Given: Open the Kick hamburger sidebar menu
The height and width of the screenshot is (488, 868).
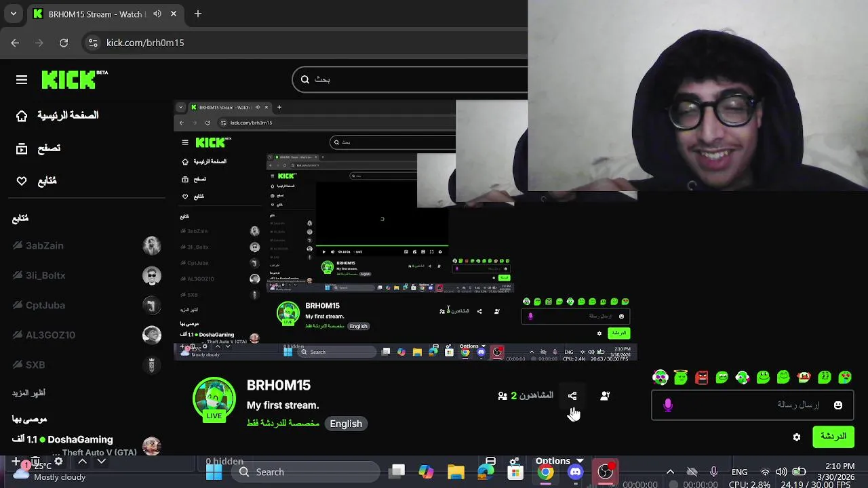Looking at the screenshot, I should 22,80.
